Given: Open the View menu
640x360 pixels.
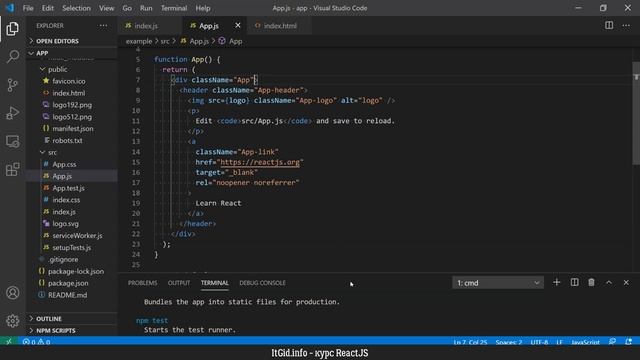Looking at the screenshot, I should point(107,8).
